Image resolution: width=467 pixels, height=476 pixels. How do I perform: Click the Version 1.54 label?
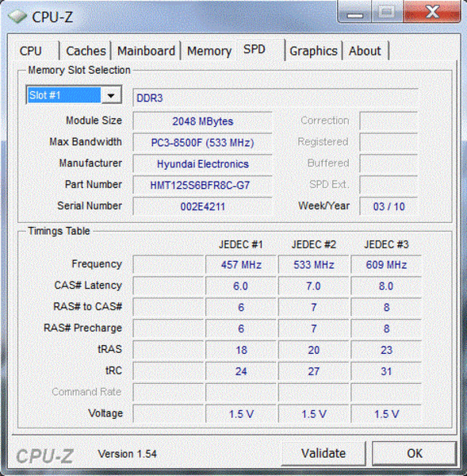[x=127, y=454]
